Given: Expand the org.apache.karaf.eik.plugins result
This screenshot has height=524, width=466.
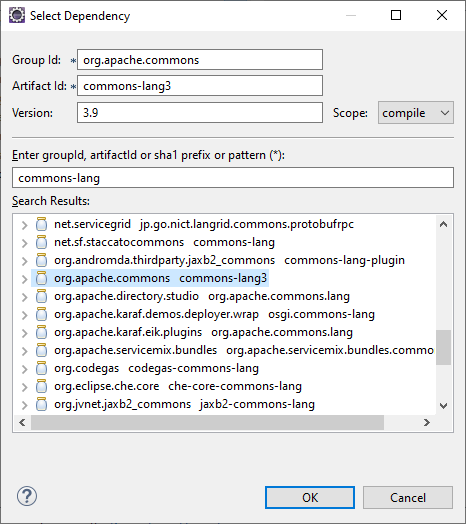Looking at the screenshot, I should pos(24,333).
